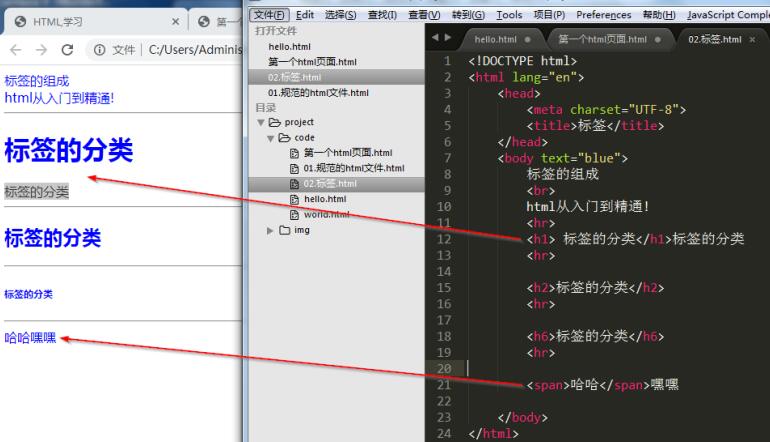The image size is (770, 442).
Task: Expand the img folder
Action: [270, 230]
